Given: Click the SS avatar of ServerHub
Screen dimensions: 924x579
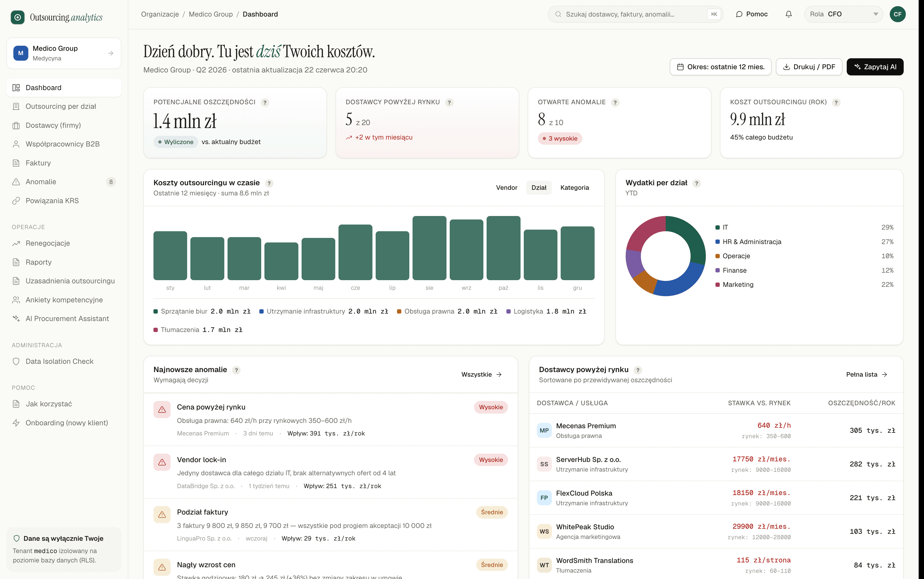Looking at the screenshot, I should [544, 464].
